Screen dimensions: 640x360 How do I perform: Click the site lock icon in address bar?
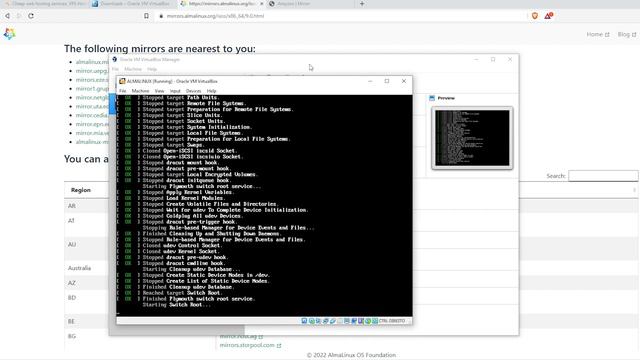(x=161, y=16)
